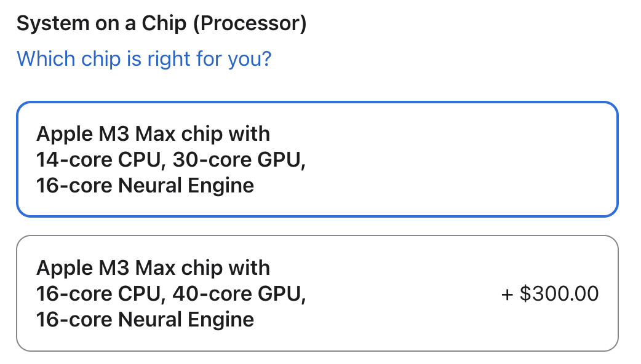Screen dimensions: 641x364
Task: Click the + $300.00 upgrade price
Action: [549, 293]
